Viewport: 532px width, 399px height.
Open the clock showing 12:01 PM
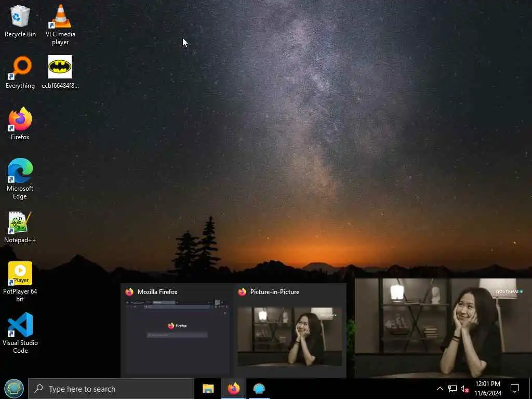pyautogui.click(x=487, y=389)
